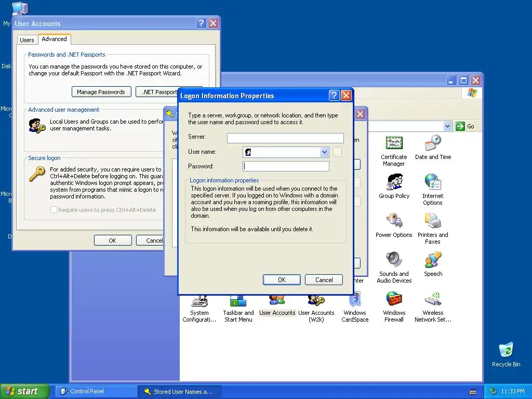Click OK in the User Accounts dialog
The width and height of the screenshot is (532, 399).
point(113,241)
